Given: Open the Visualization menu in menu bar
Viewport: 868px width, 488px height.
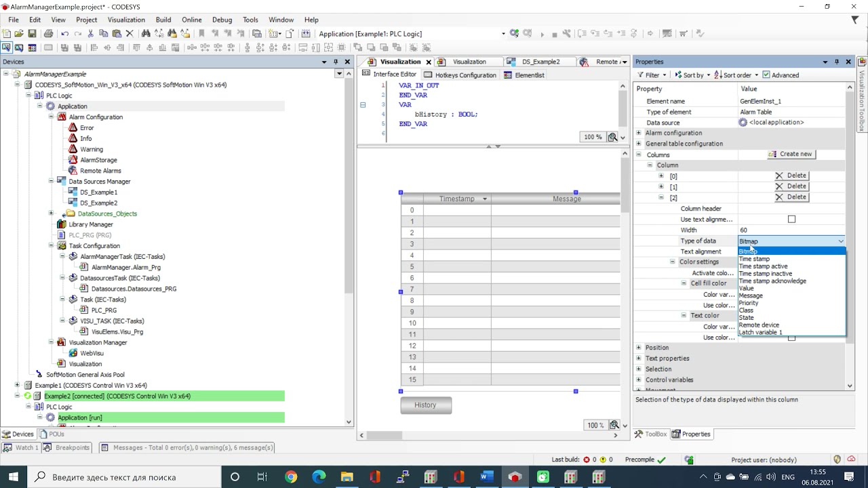Looking at the screenshot, I should [x=126, y=20].
